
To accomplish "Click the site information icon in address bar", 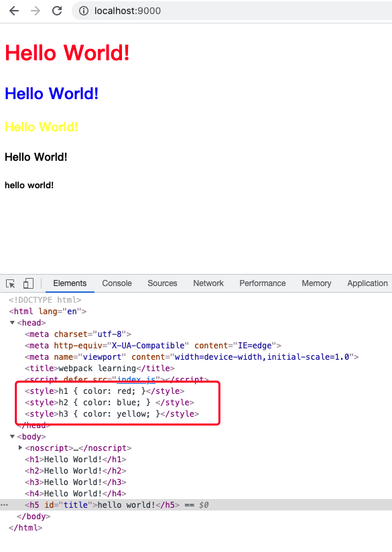I will [x=84, y=11].
